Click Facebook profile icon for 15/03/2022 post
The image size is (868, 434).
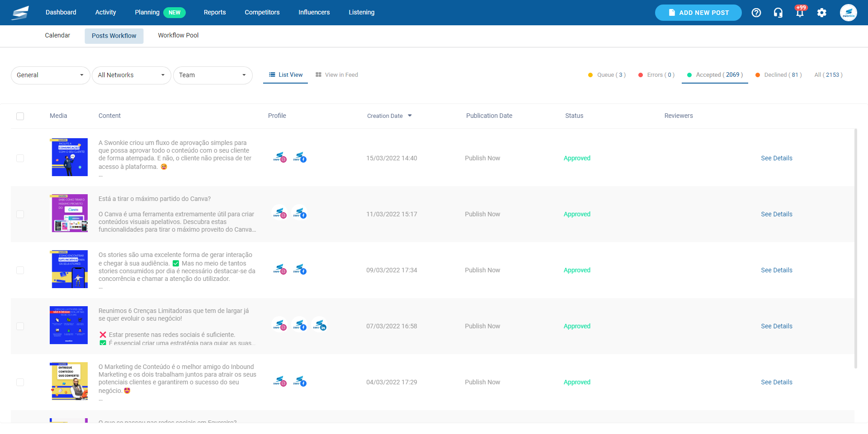click(300, 157)
